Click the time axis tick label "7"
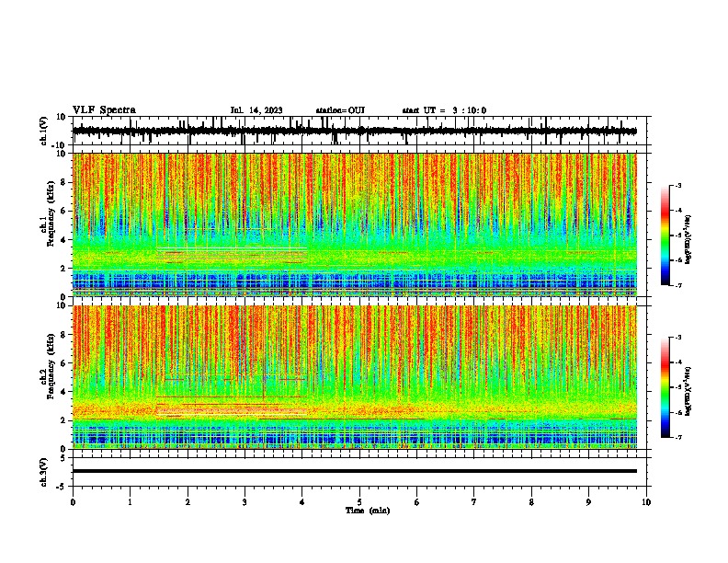This screenshot has height=563, width=728. [x=474, y=502]
